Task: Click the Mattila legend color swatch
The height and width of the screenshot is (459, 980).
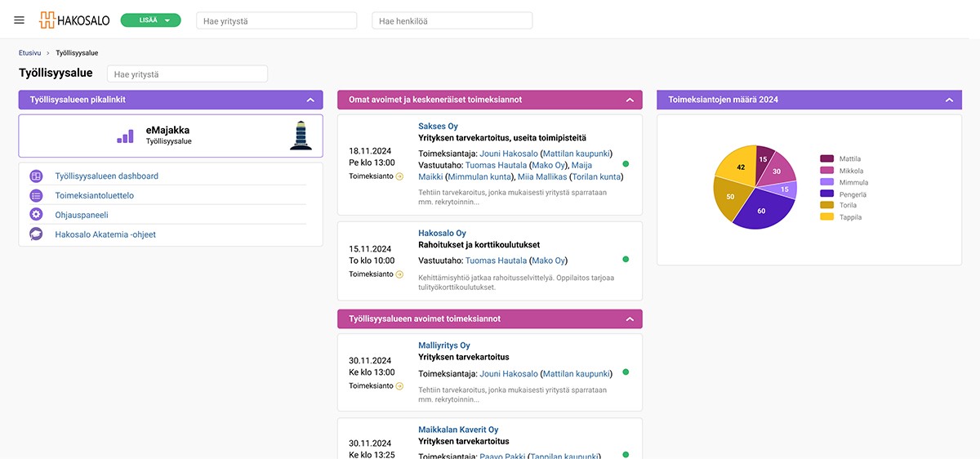Action: 826,158
